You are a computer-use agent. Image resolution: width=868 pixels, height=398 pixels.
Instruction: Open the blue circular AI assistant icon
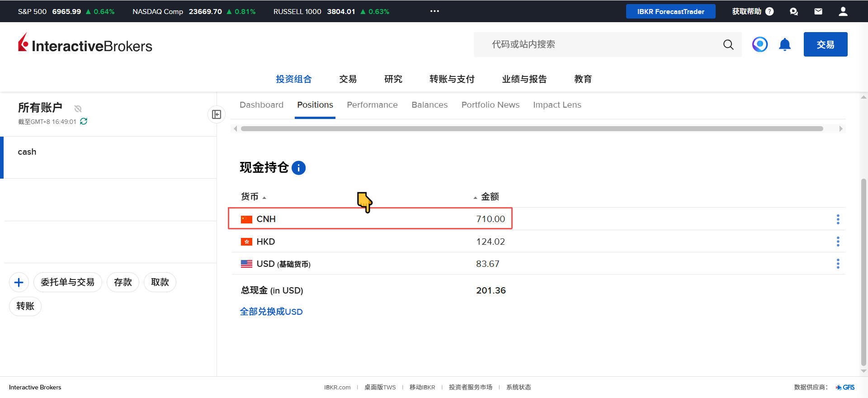(759, 44)
